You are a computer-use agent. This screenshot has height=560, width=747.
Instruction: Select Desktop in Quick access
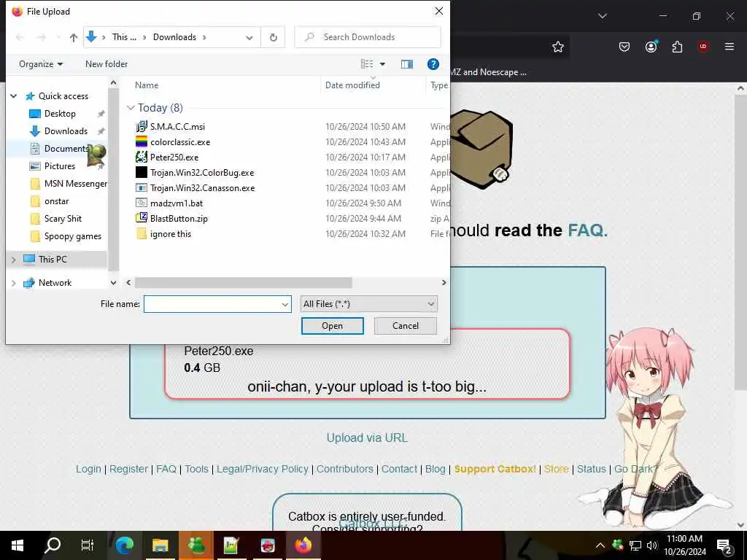point(60,113)
